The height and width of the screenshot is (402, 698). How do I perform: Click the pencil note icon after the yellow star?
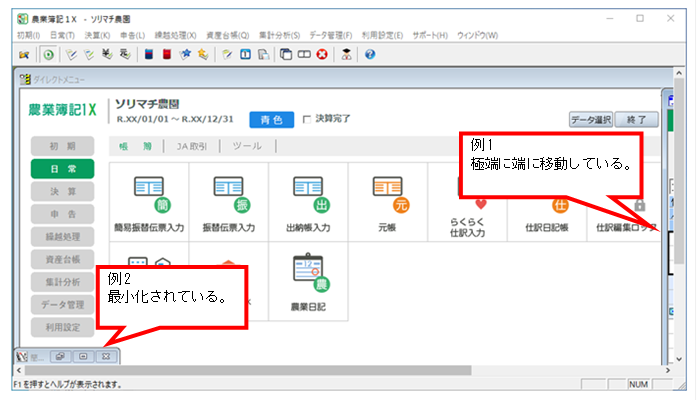227,54
